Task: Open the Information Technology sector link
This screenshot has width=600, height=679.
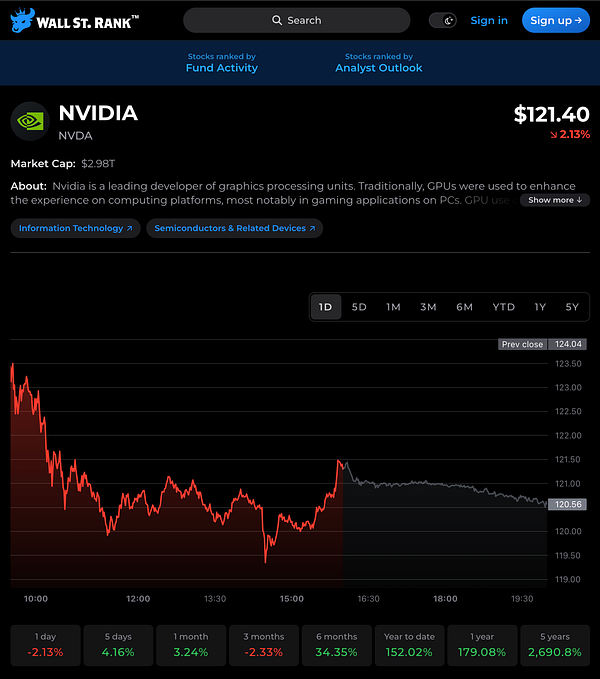Action: click(x=75, y=228)
